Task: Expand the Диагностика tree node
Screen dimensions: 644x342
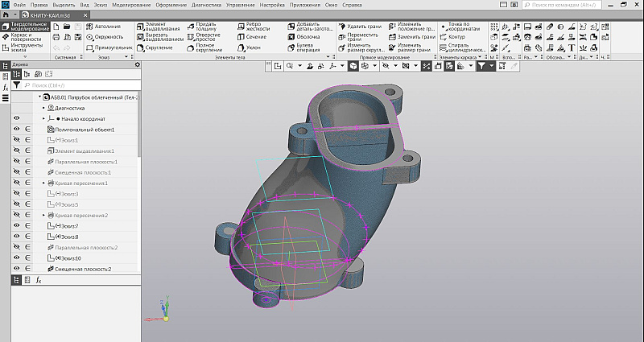Action: (43, 107)
